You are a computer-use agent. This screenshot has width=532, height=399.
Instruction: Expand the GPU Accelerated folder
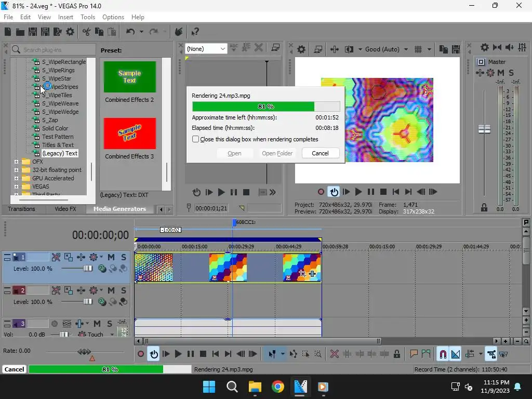click(x=16, y=179)
